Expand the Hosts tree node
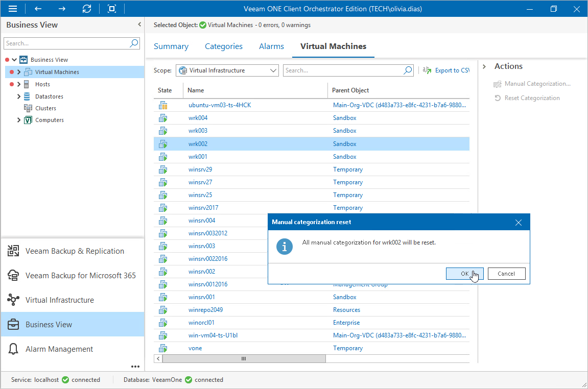588x389 pixels. (19, 84)
